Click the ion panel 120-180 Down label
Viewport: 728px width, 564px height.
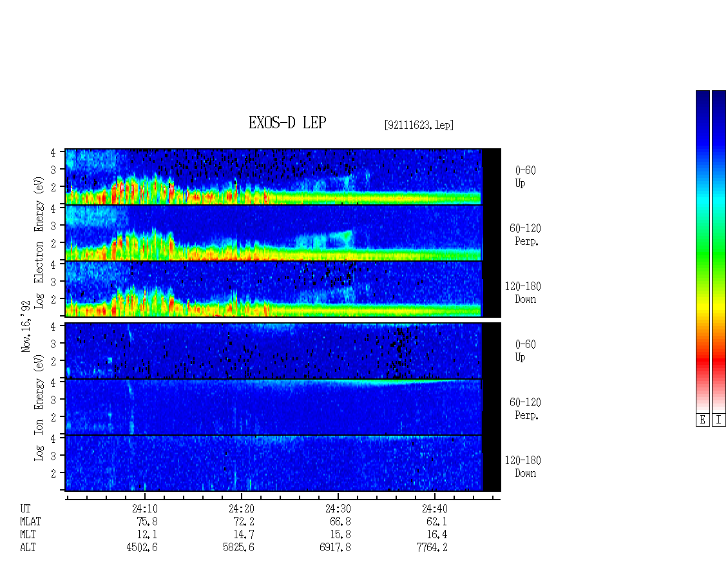[523, 467]
